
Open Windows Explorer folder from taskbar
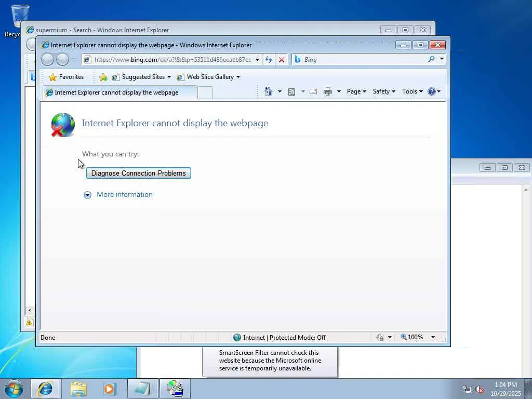(78, 389)
